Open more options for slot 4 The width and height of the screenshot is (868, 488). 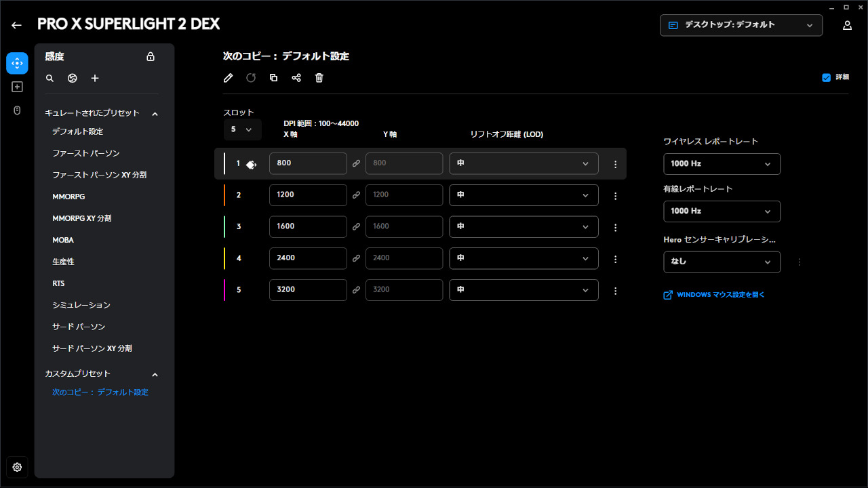coord(616,259)
